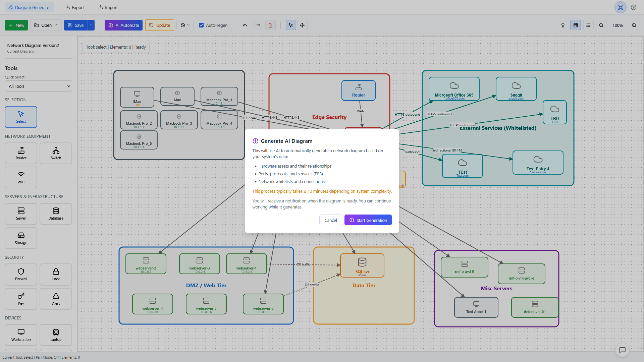Expand the Save button dropdown arrow
Screen dimensions: 644x362
click(x=91, y=25)
